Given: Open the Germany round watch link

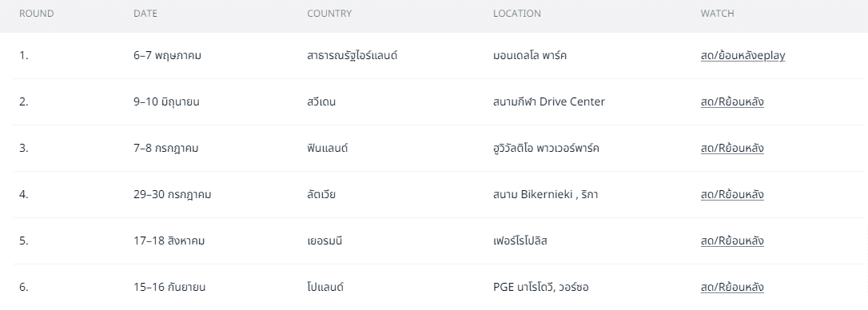Looking at the screenshot, I should click(732, 240).
